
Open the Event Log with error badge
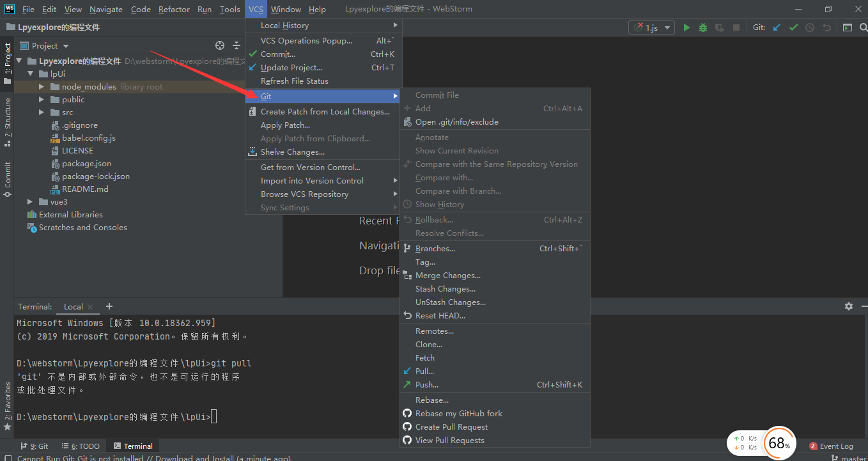(x=831, y=446)
